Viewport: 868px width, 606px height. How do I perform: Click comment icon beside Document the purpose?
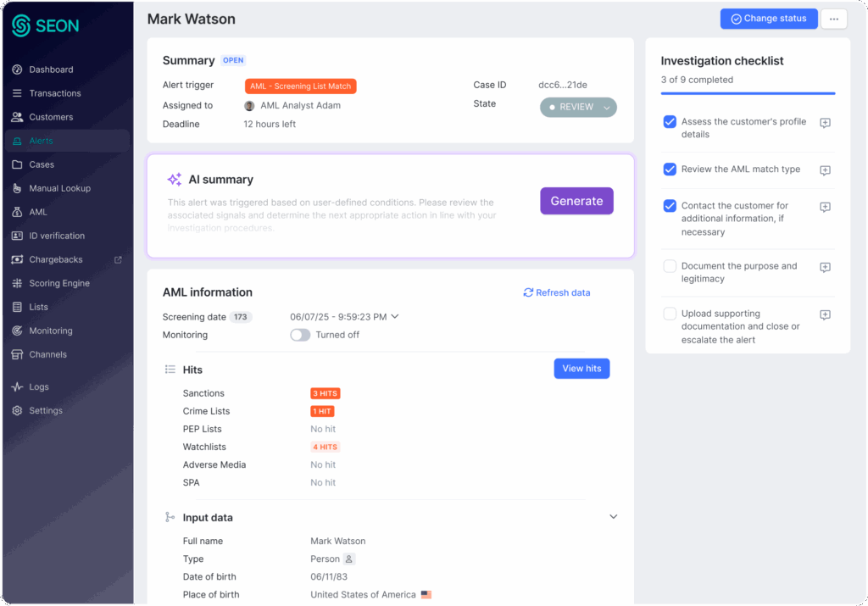point(825,267)
